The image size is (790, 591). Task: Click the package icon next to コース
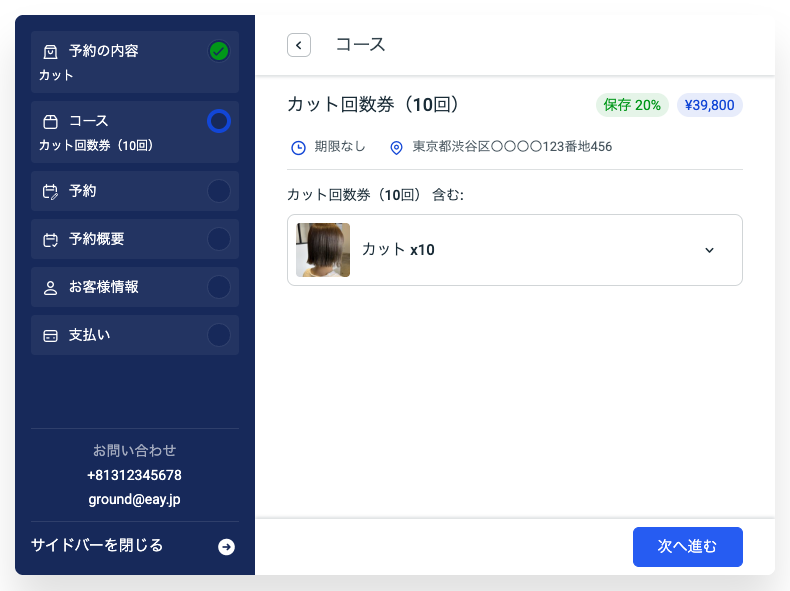pos(50,121)
